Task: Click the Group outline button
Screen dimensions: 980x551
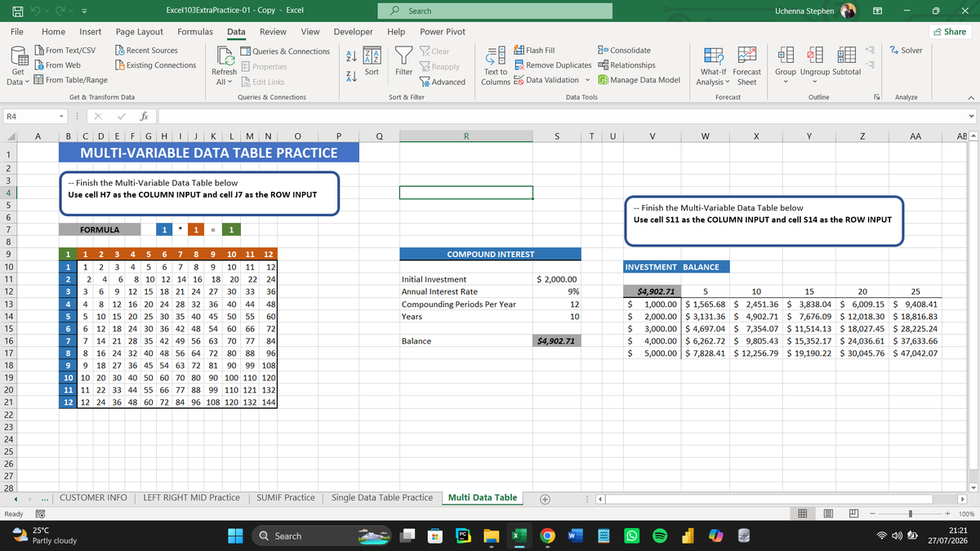Action: tap(786, 64)
